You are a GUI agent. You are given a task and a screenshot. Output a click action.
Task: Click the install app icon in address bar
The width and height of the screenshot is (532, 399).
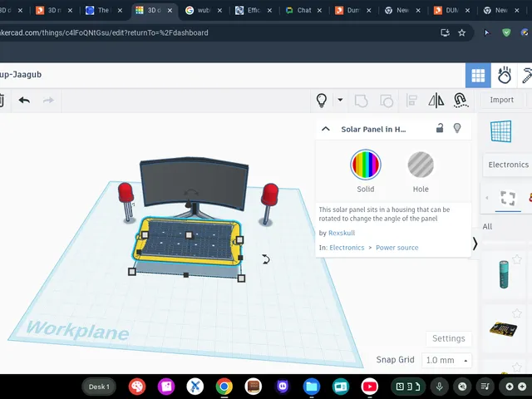tap(445, 32)
